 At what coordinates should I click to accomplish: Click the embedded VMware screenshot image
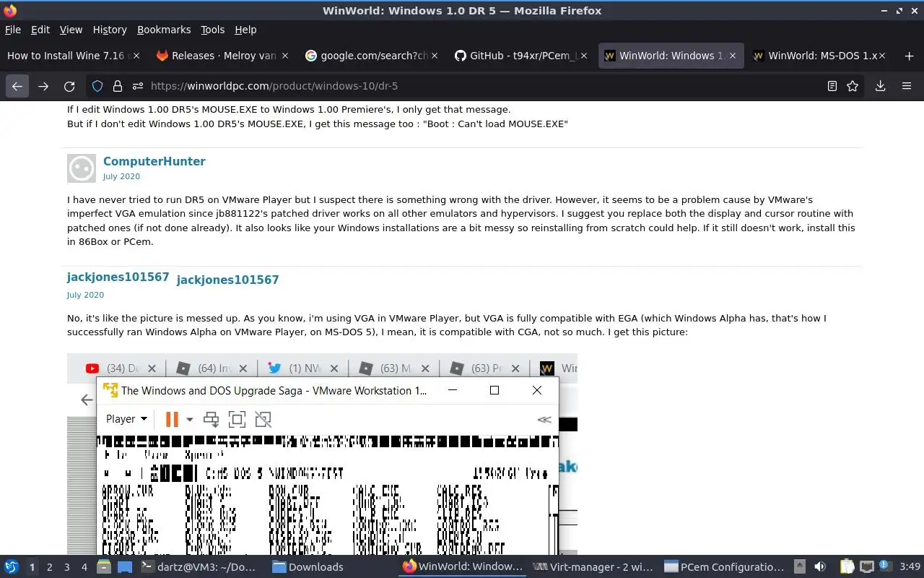coord(322,454)
